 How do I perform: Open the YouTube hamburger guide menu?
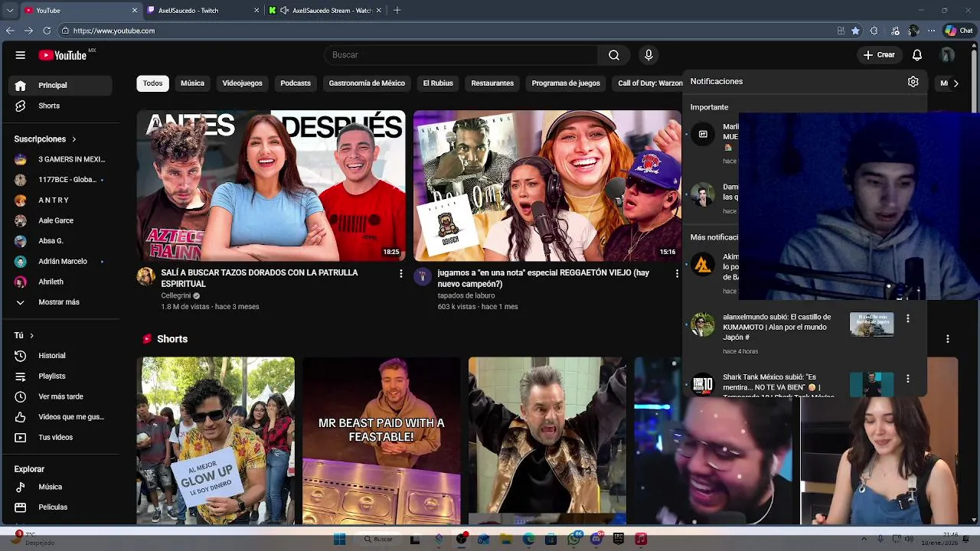pos(21,55)
